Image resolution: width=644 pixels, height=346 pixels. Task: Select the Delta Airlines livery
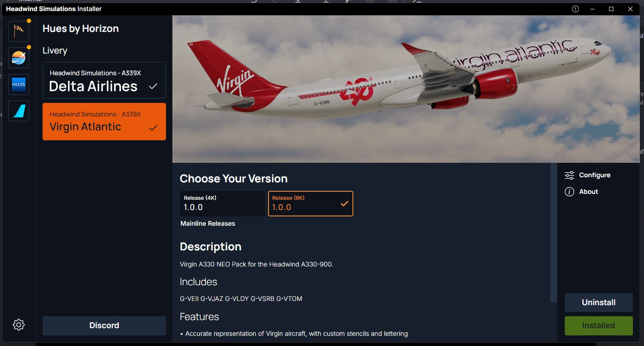pyautogui.click(x=104, y=80)
